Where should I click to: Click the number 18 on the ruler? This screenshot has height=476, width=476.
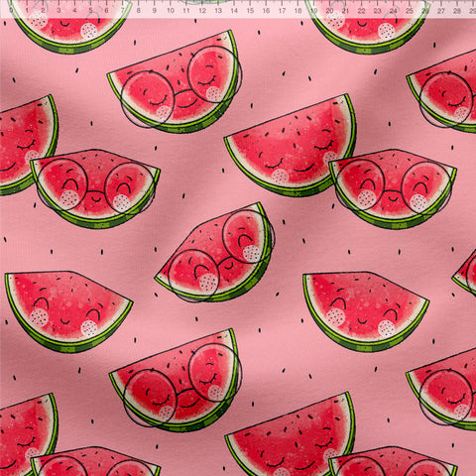(x=297, y=11)
